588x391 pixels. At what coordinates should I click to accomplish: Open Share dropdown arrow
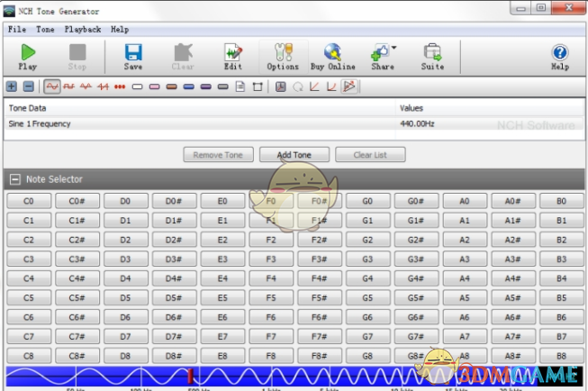[394, 48]
